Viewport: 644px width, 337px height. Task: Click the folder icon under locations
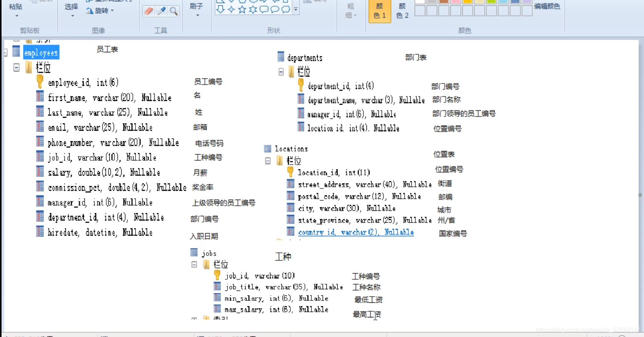pyautogui.click(x=280, y=160)
